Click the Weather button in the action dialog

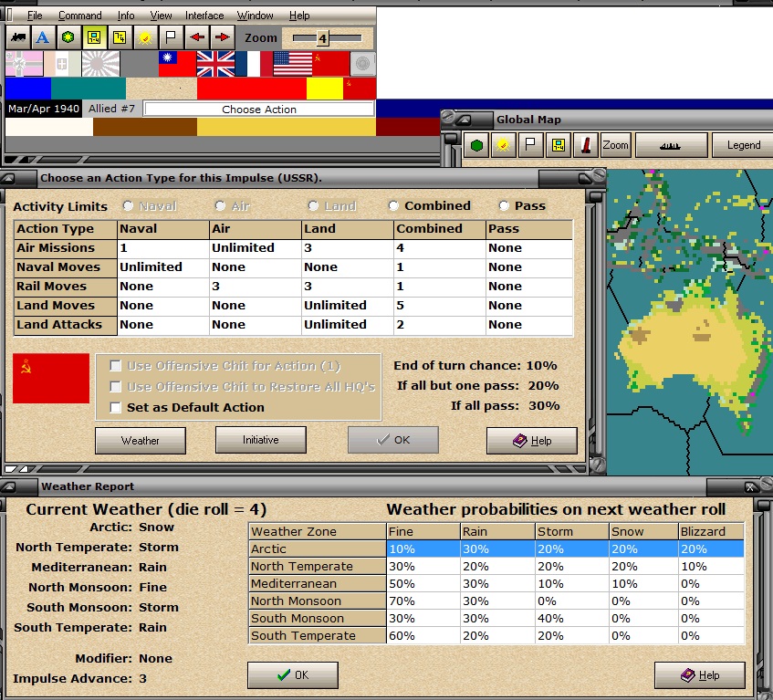click(x=141, y=440)
